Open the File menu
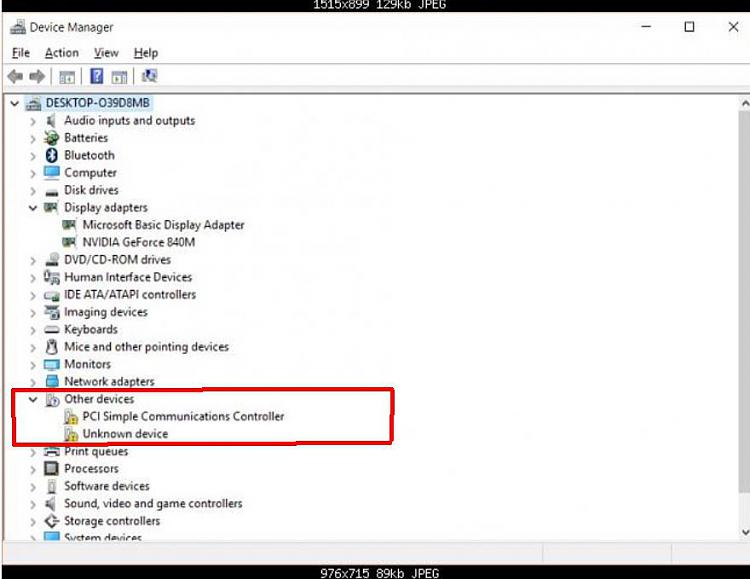The image size is (750, 579). coord(21,53)
